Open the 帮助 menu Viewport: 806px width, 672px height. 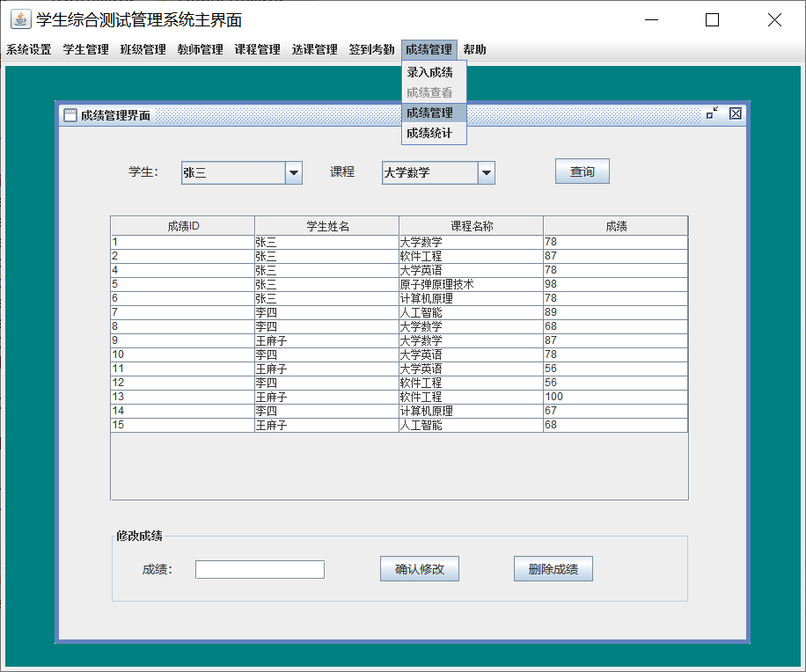[x=474, y=49]
